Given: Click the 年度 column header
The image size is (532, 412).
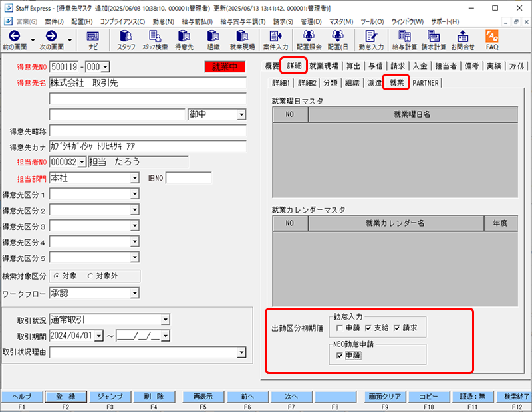Looking at the screenshot, I should pos(501,223).
